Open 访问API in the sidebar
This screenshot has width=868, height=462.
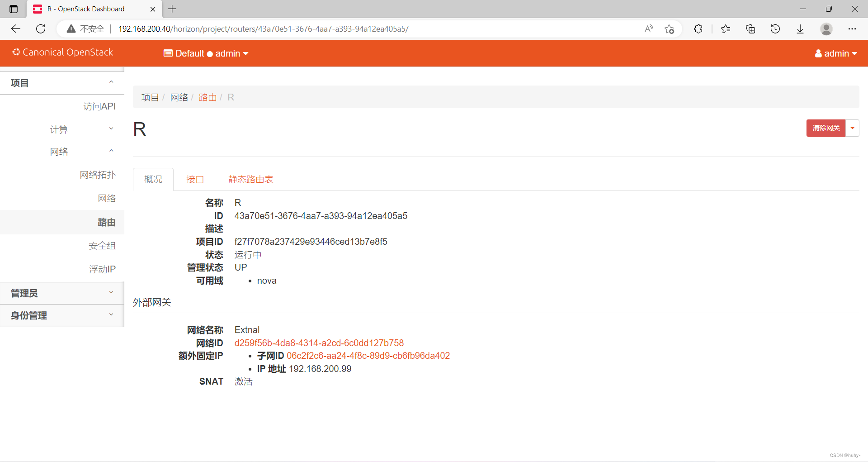coord(99,106)
